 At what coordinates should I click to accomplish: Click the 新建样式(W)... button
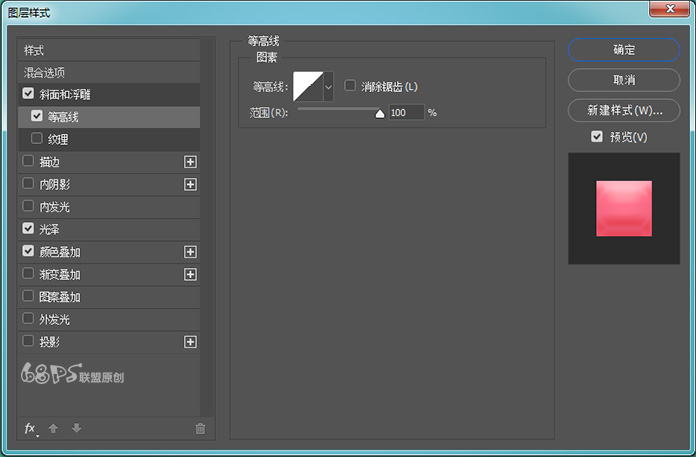(624, 110)
